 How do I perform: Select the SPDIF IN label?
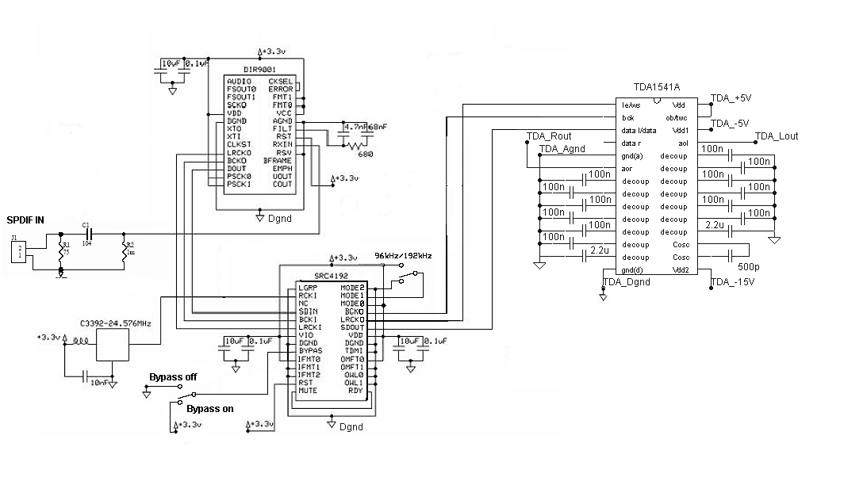click(x=25, y=220)
